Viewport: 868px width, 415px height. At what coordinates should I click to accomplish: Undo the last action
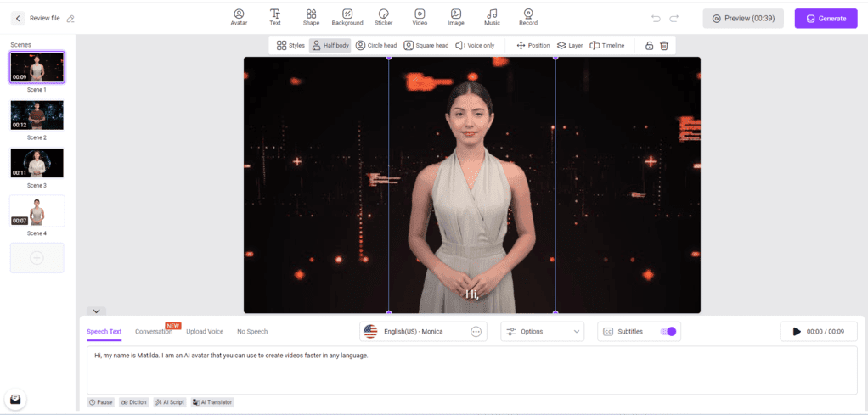point(656,19)
